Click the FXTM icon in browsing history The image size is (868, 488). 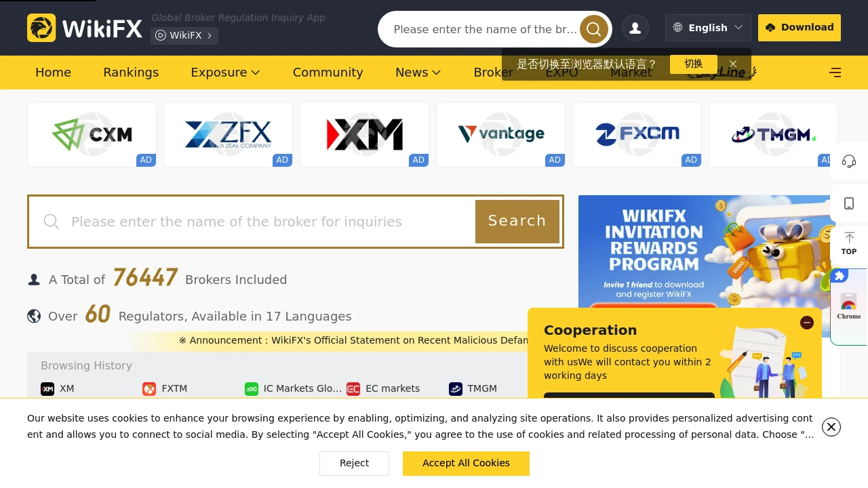[x=149, y=389]
